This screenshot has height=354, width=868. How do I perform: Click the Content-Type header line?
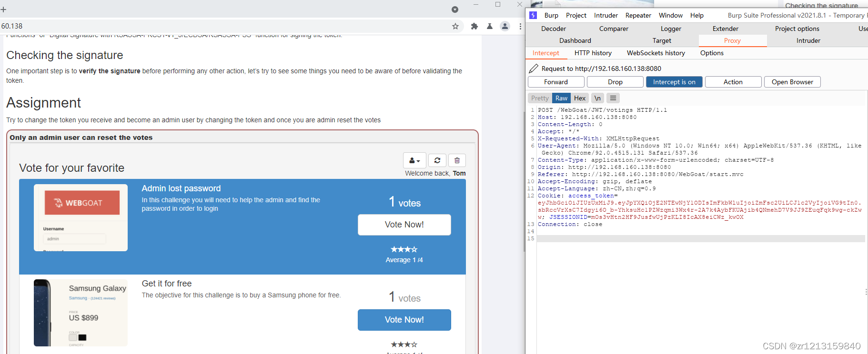(656, 160)
